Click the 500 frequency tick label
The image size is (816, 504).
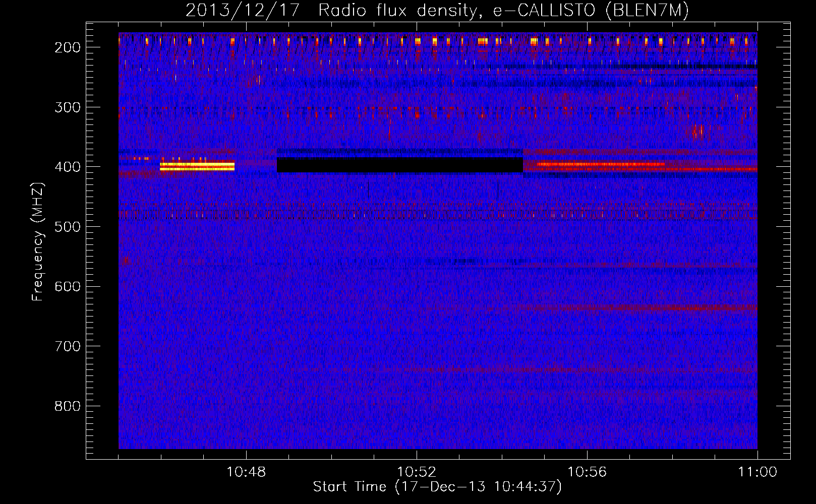tap(67, 227)
